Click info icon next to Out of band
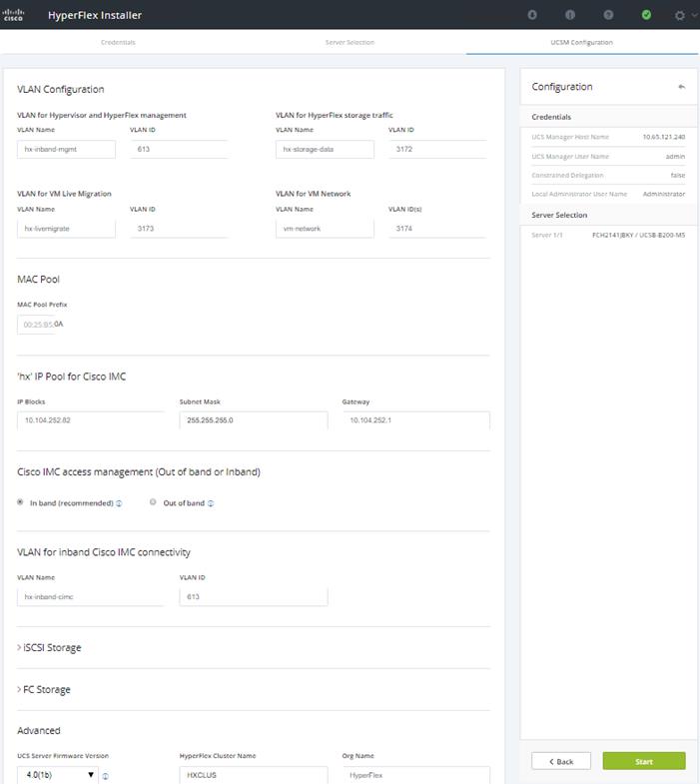The height and width of the screenshot is (784, 700). tap(211, 503)
